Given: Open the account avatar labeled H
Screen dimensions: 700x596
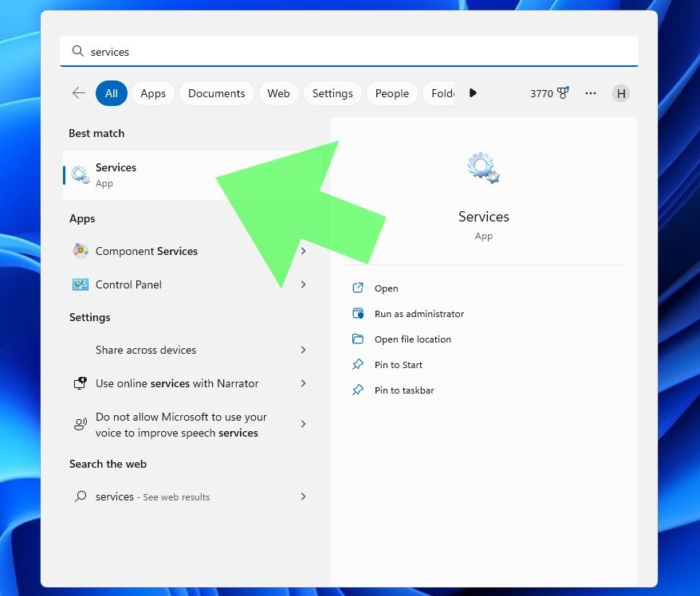Looking at the screenshot, I should click(621, 93).
